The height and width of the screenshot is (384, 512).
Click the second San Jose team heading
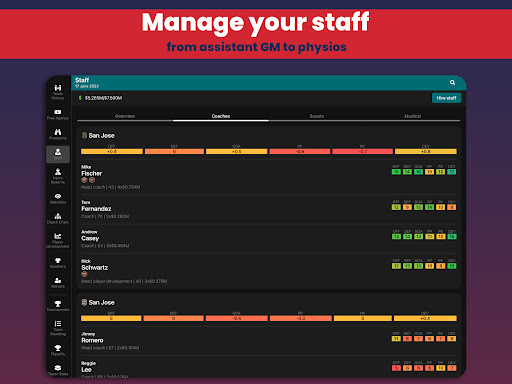[101, 302]
